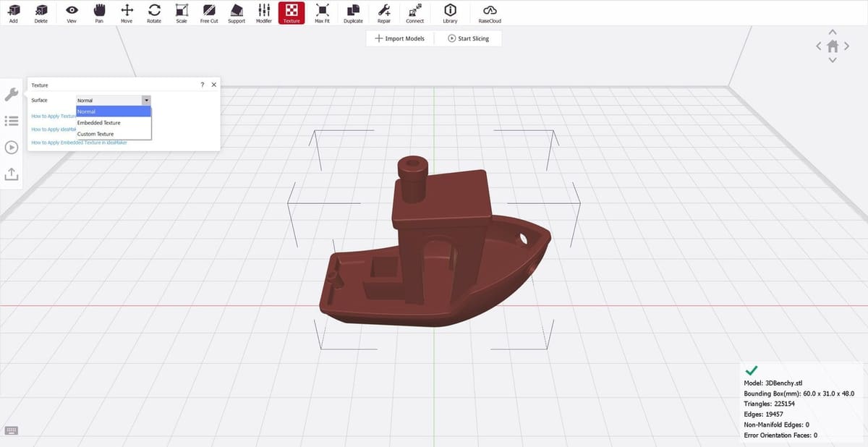
Task: Collapse the Surface dropdown arrow
Action: 146,101
